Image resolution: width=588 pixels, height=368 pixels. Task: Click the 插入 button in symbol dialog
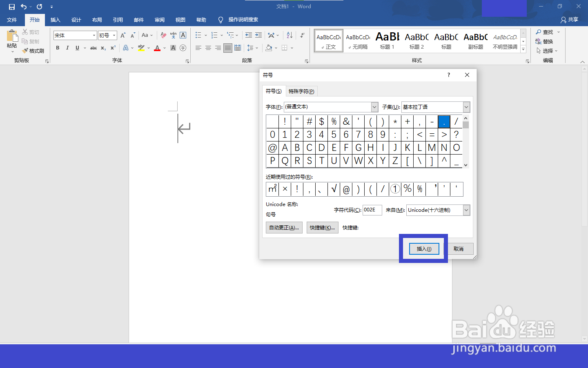point(424,249)
